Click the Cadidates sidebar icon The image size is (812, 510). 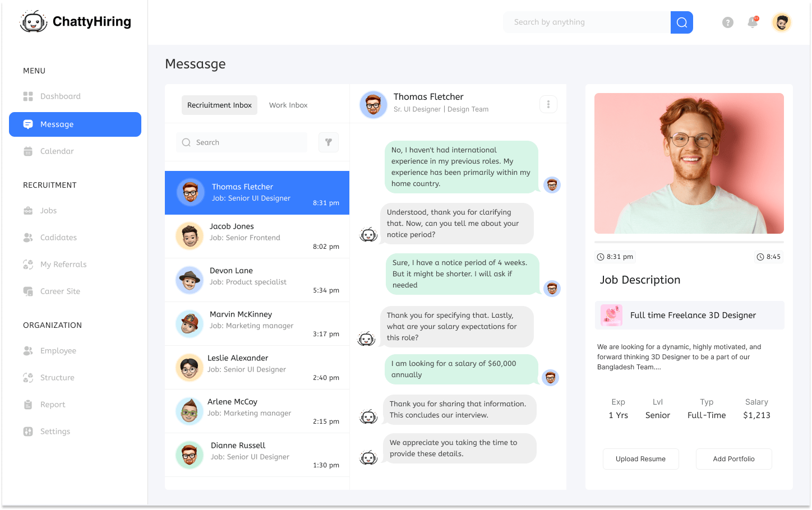[x=27, y=237]
